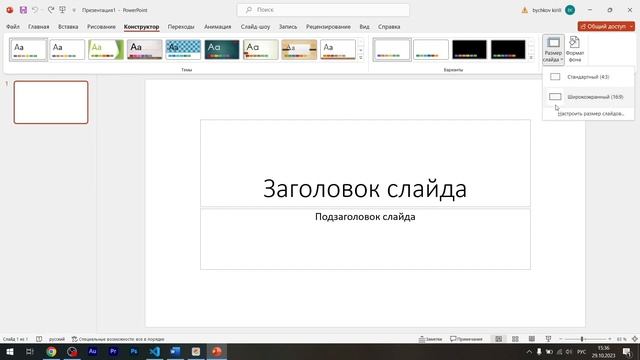Viewport: 640px width, 360px height.
Task: Apply the dark teal theme thumbnail
Action: (222, 49)
